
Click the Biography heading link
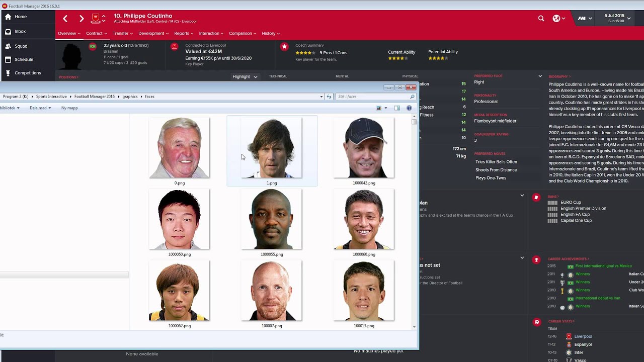(559, 76)
